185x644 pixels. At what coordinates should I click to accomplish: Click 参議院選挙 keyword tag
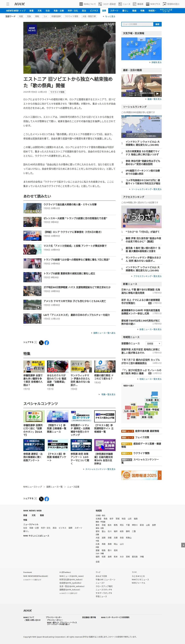click(x=56, y=17)
